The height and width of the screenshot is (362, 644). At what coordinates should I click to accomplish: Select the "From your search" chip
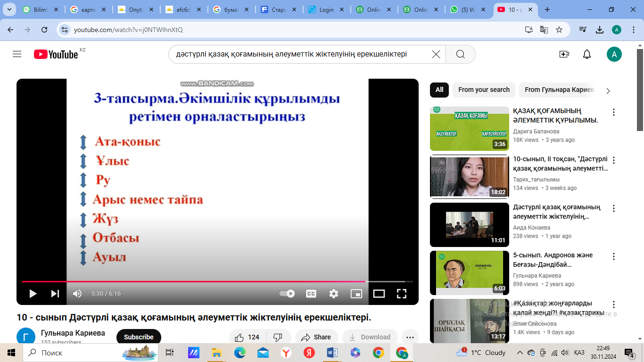click(x=484, y=90)
